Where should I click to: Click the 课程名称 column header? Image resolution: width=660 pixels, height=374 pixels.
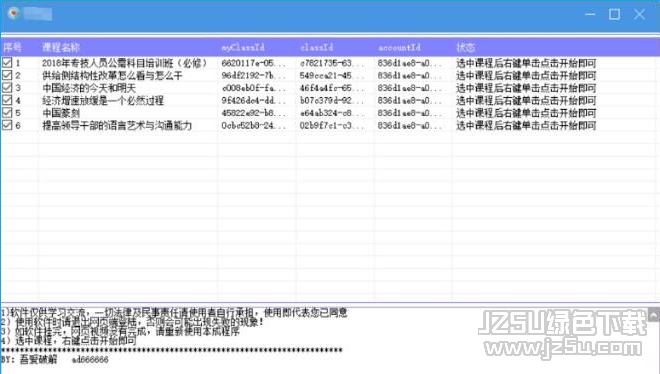(61, 47)
